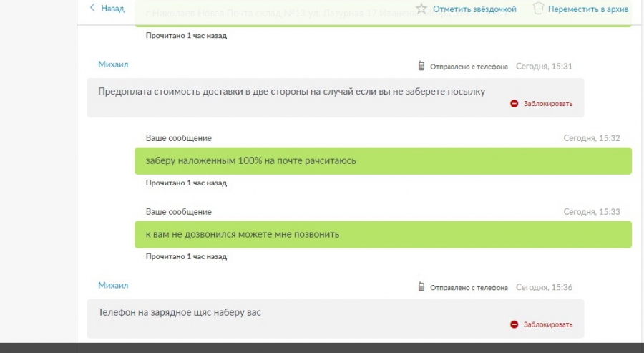Click red block icon in last message

pos(514,324)
